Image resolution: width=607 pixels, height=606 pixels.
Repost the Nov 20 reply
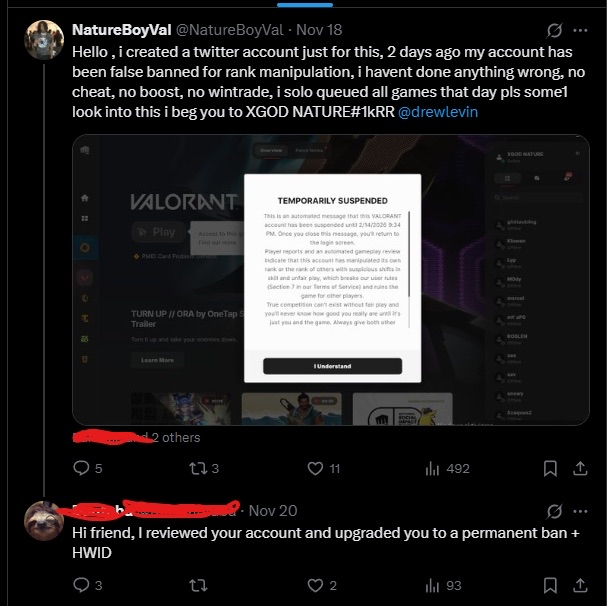[x=198, y=585]
